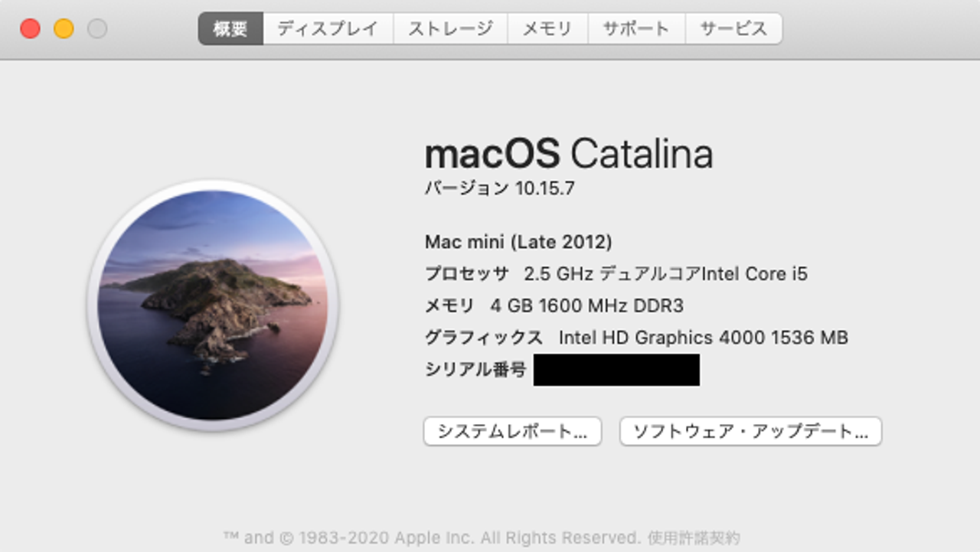This screenshot has width=980, height=552.
Task: Select the Mac mini (Late 2012) text
Action: (x=518, y=242)
